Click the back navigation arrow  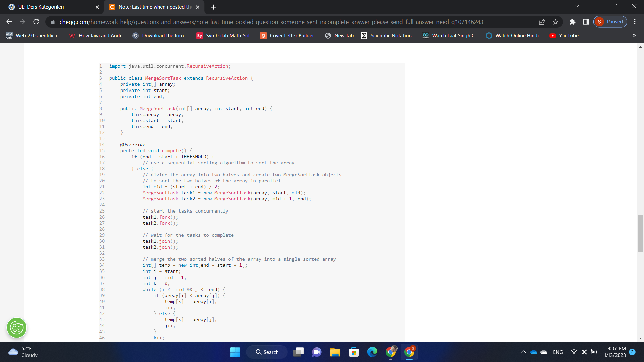click(9, 22)
